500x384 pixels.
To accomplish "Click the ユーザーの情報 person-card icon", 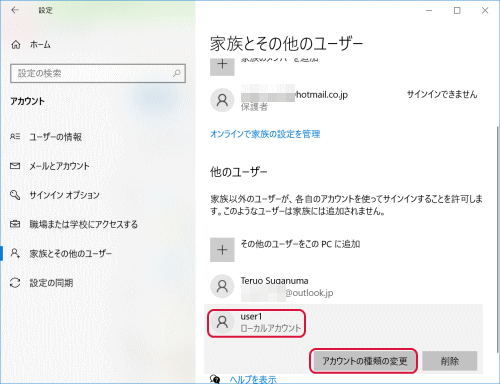I will (x=15, y=137).
